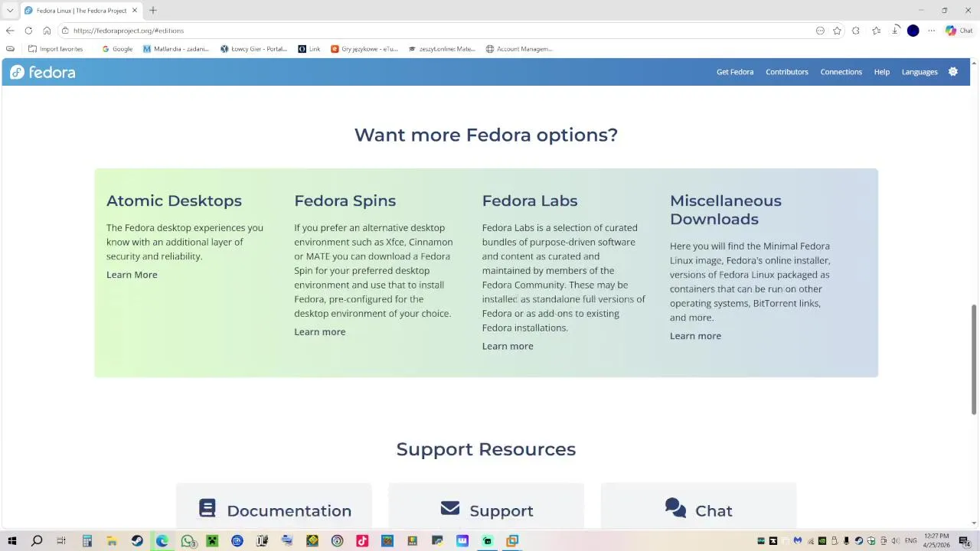Open the browser profile avatar
The image size is (980, 551).
[913, 31]
